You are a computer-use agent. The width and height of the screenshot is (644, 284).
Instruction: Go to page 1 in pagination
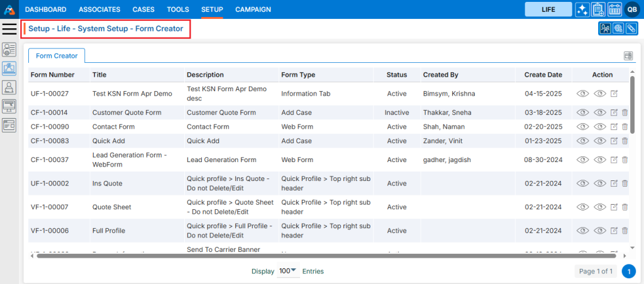pos(628,271)
